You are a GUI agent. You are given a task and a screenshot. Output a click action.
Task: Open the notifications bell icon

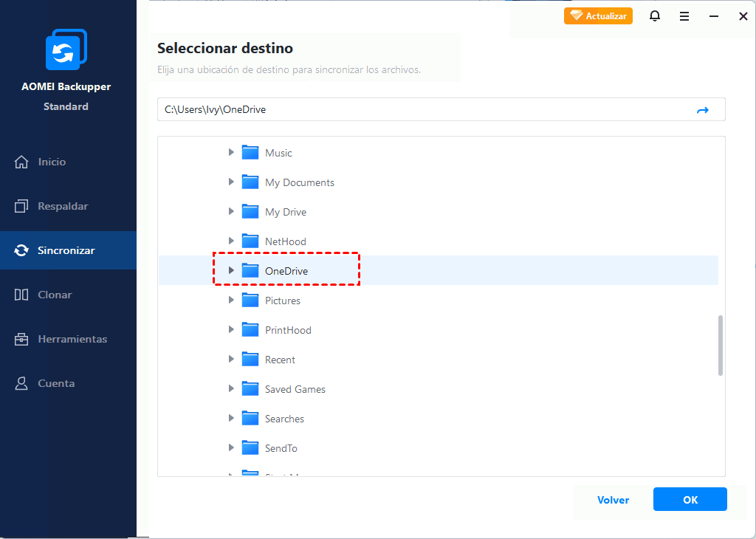[x=655, y=16]
